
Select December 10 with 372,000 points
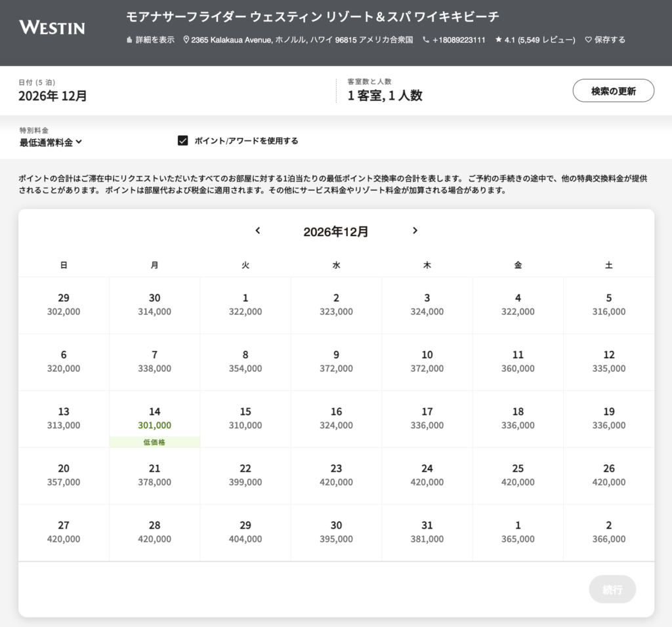(427, 362)
